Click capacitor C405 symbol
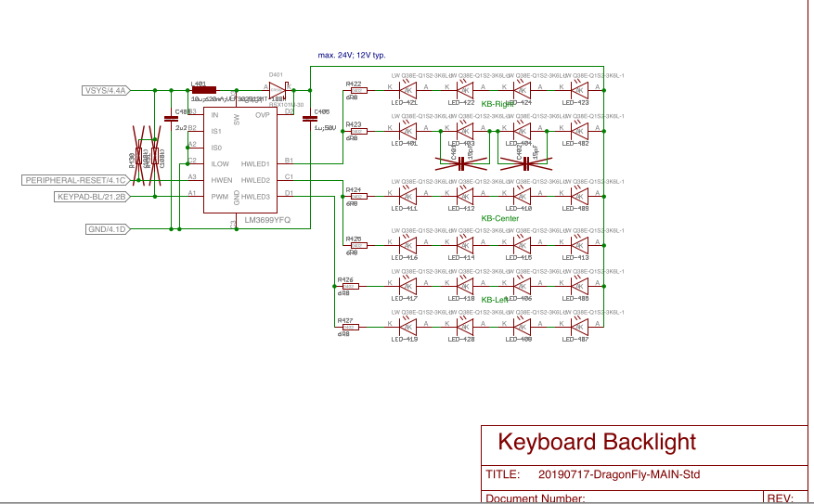 click(x=311, y=123)
